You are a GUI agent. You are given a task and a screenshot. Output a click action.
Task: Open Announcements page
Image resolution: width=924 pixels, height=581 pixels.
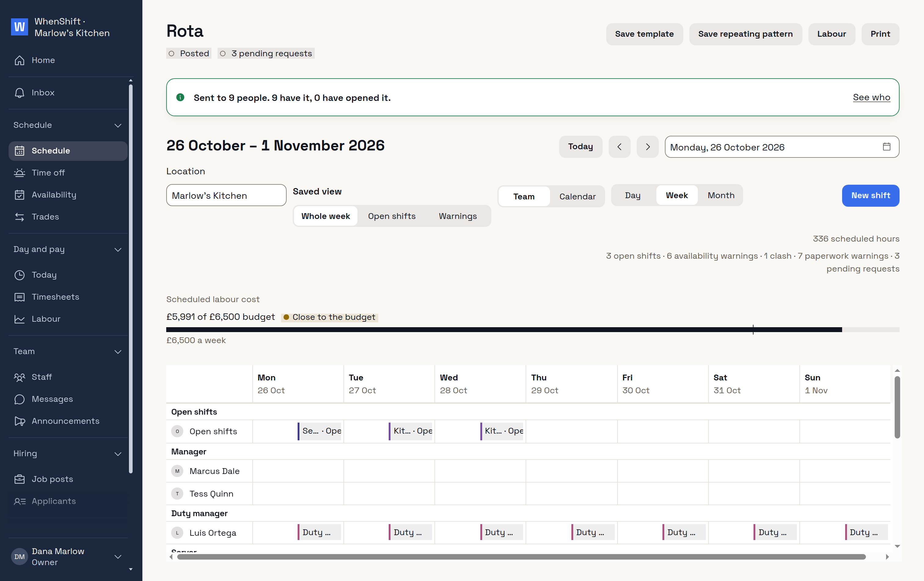68,421
